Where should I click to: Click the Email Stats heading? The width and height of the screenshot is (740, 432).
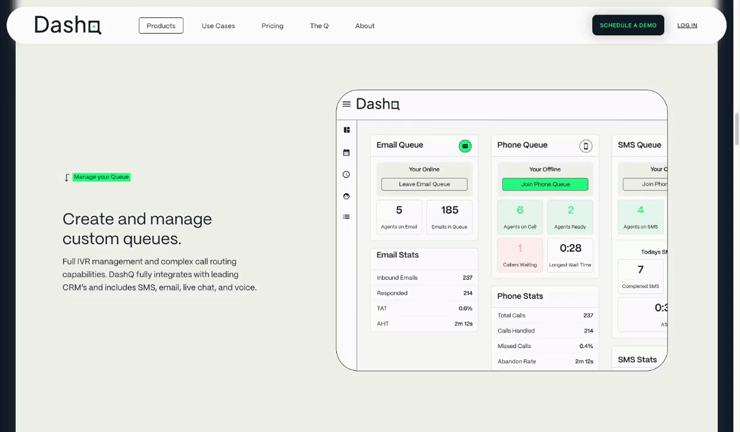(397, 255)
